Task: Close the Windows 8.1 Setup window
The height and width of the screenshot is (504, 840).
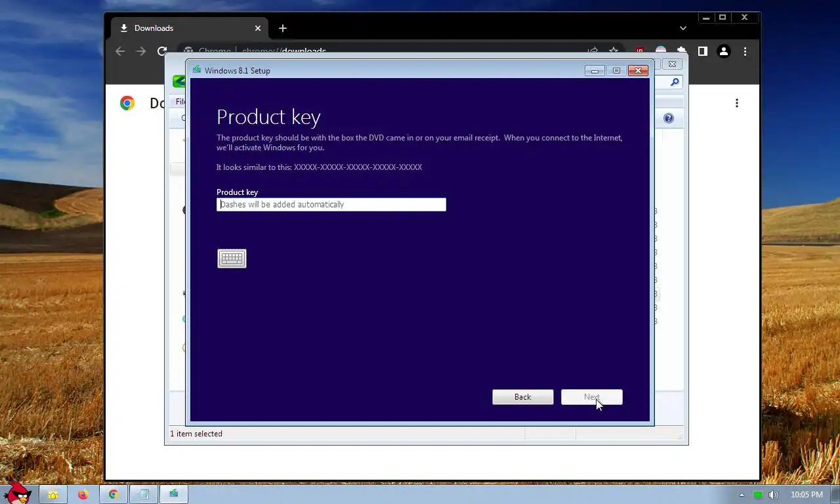Action: coord(638,70)
